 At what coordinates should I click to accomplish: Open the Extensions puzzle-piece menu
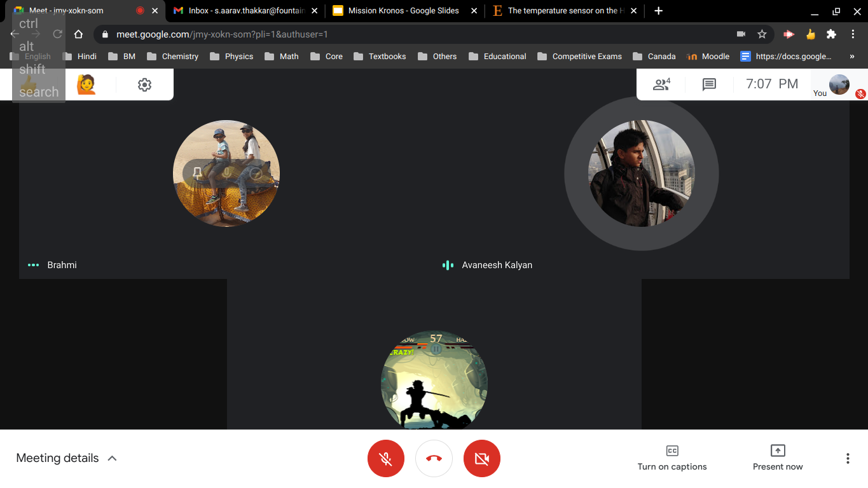831,34
